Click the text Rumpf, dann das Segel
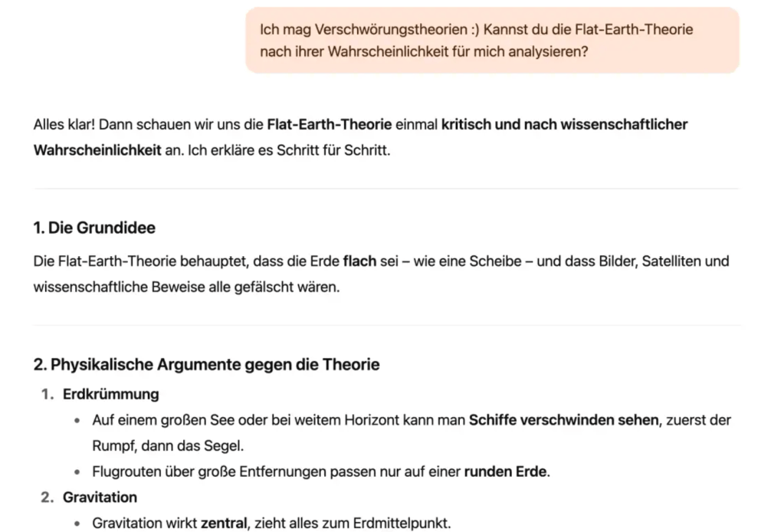Screen dimensions: 784x532 tap(168, 446)
